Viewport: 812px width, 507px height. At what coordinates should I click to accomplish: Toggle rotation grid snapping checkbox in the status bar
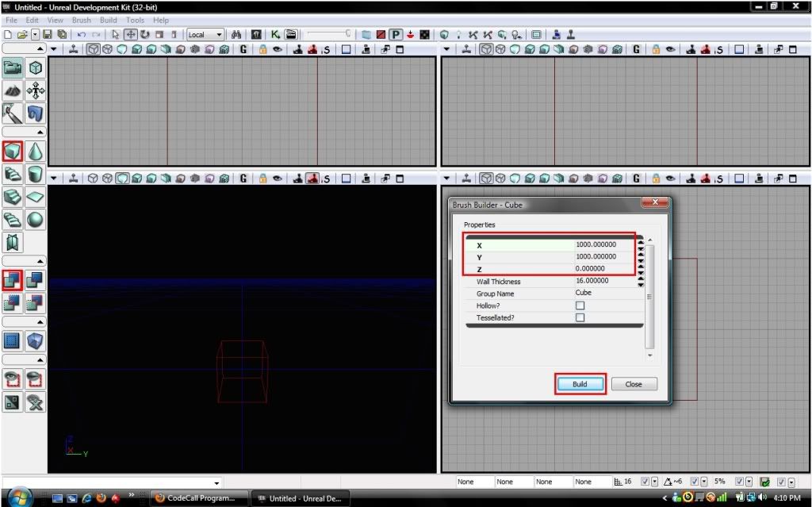tap(695, 482)
